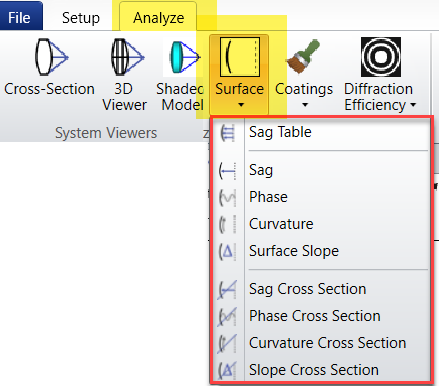Screen dimensions: 439x386
Task: Switch to the Setup tab
Action: click(81, 18)
